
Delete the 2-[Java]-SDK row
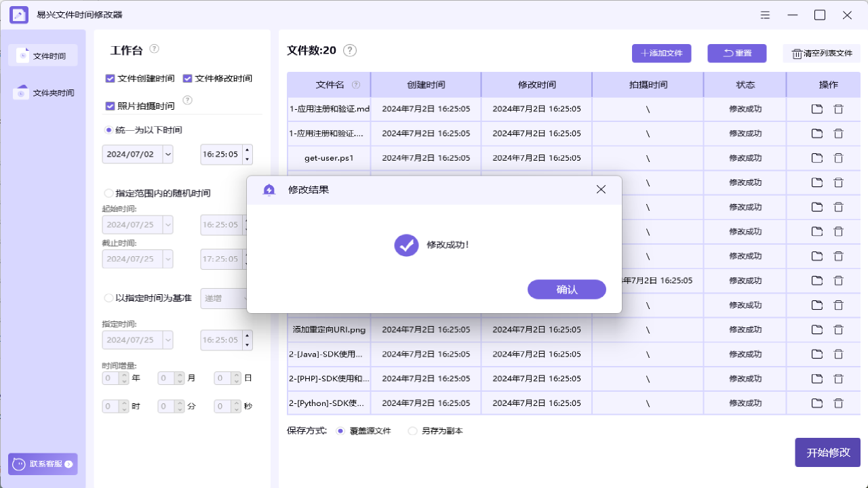[x=838, y=354]
